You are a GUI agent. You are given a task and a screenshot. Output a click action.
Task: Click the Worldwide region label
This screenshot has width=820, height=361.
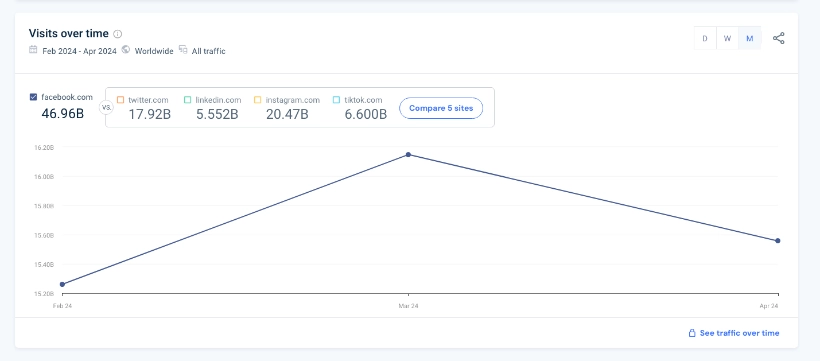coord(154,51)
